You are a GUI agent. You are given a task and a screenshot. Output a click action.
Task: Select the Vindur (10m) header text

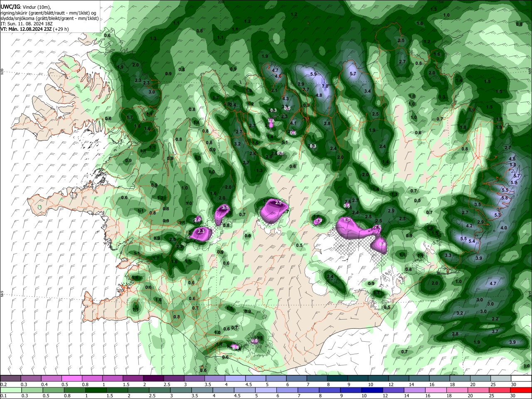[37, 7]
